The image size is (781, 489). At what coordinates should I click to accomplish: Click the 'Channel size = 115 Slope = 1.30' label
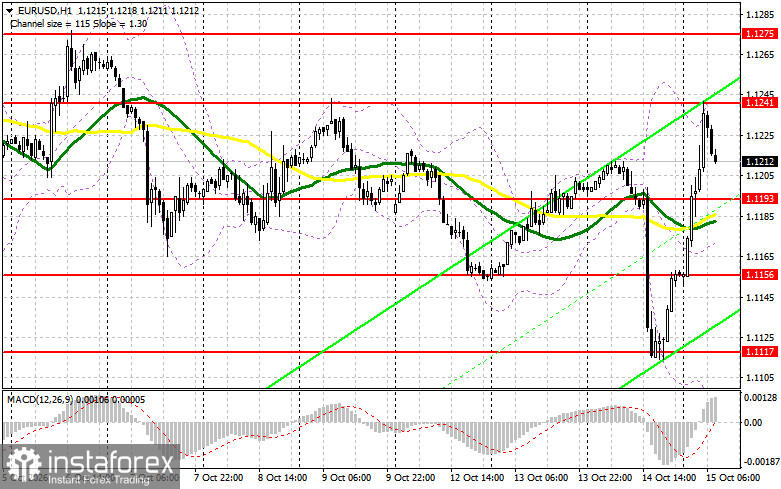click(x=79, y=23)
